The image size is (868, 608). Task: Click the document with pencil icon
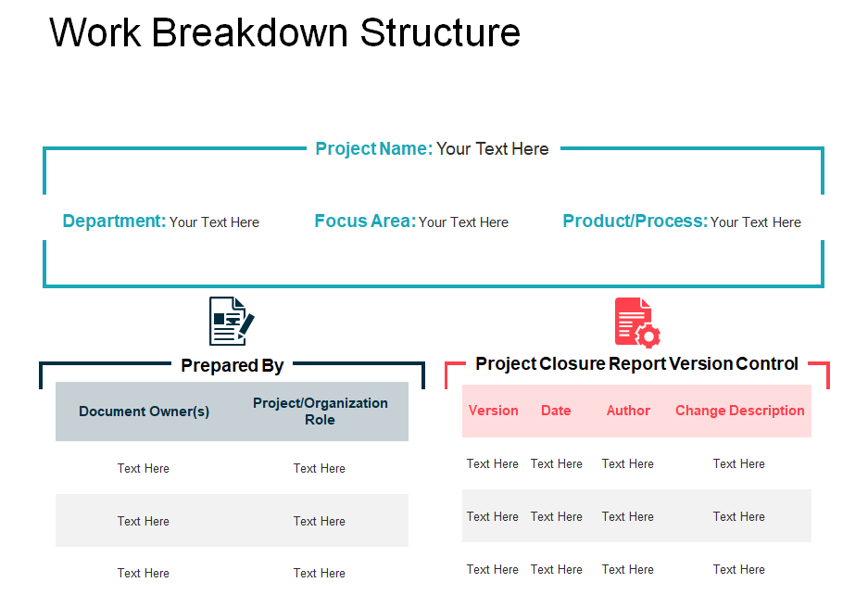click(x=231, y=321)
